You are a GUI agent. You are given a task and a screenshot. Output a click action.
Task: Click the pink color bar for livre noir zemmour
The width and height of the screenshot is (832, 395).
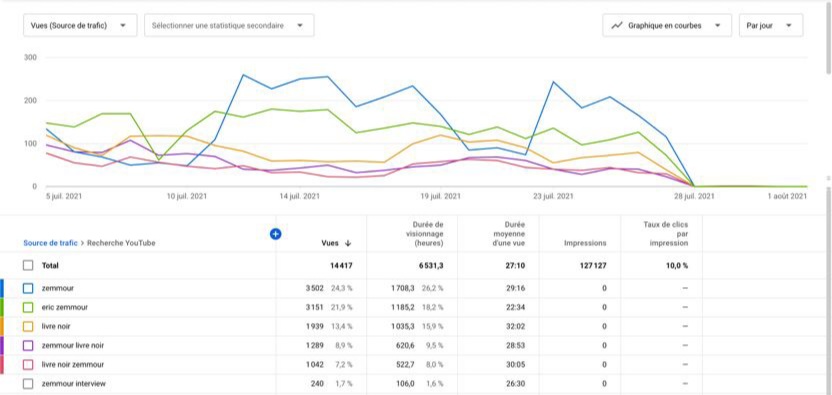(x=2, y=365)
